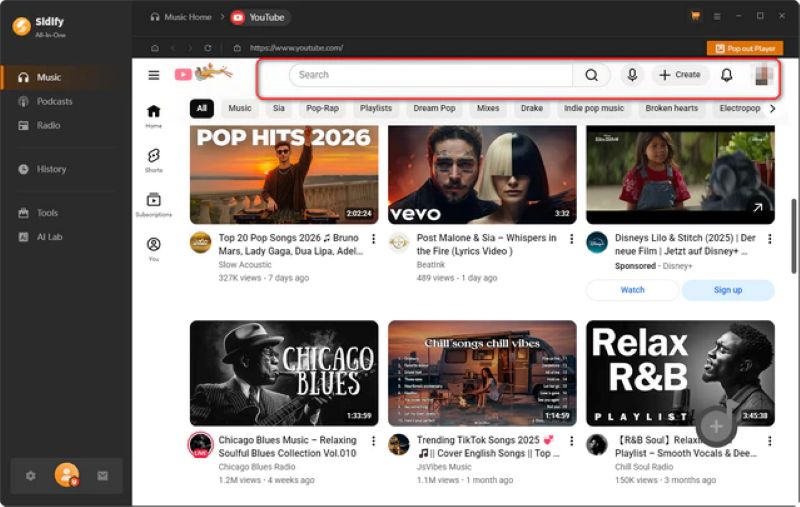Open the title bar hamburger menu
This screenshot has height=507, width=800.
click(717, 17)
